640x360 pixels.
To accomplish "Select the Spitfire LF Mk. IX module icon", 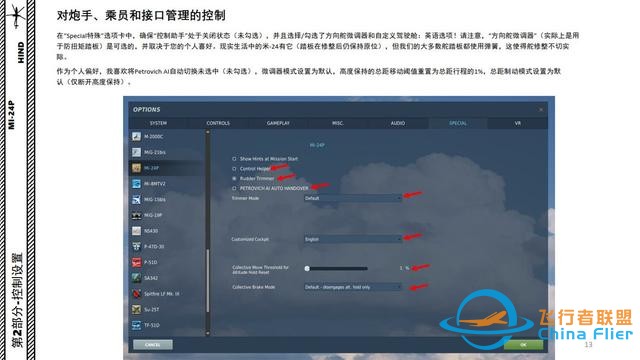I will [136, 294].
